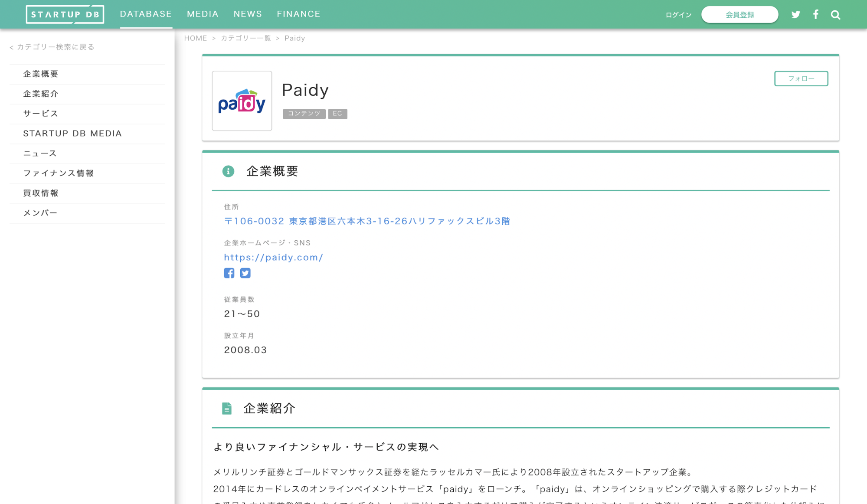Click the STARTUP DB logo
Screen dimensions: 867x504
(65, 13)
